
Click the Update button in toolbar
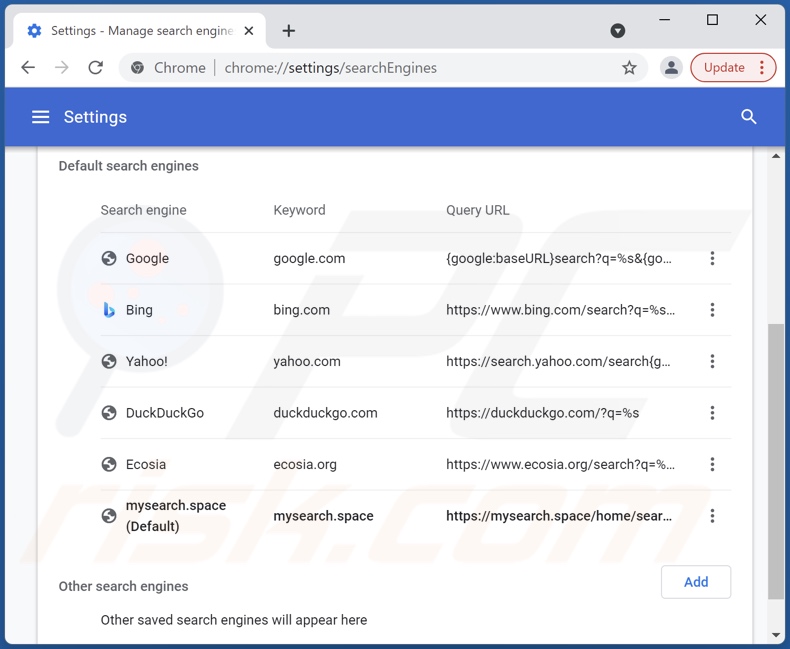point(724,68)
